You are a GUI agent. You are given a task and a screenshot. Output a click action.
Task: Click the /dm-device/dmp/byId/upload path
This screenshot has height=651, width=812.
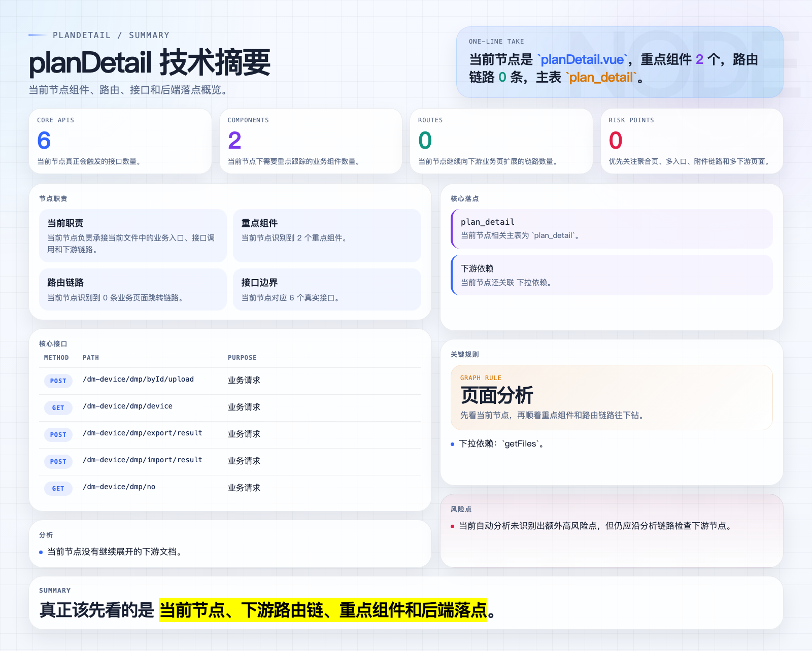tap(139, 379)
